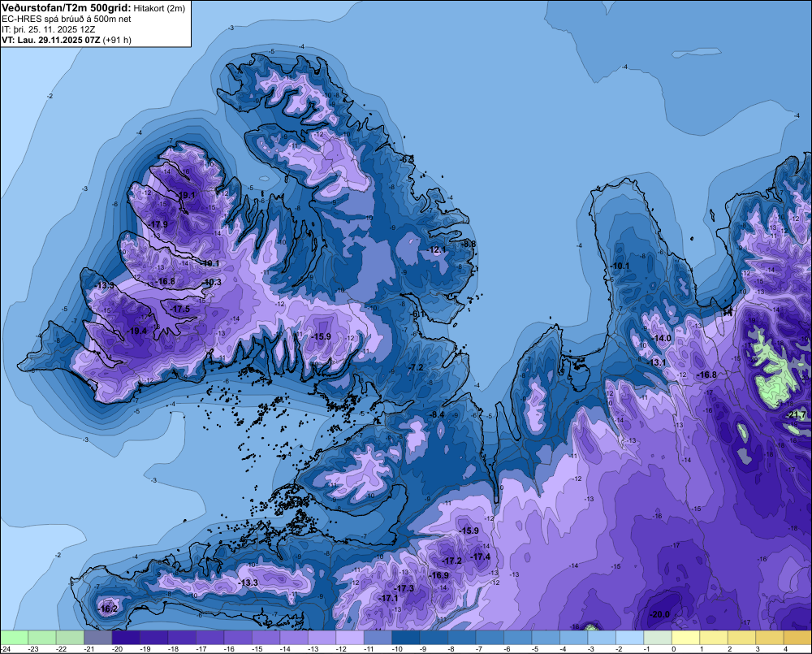
Task: Click the '-11' value in the color scale
Action: click(x=369, y=649)
